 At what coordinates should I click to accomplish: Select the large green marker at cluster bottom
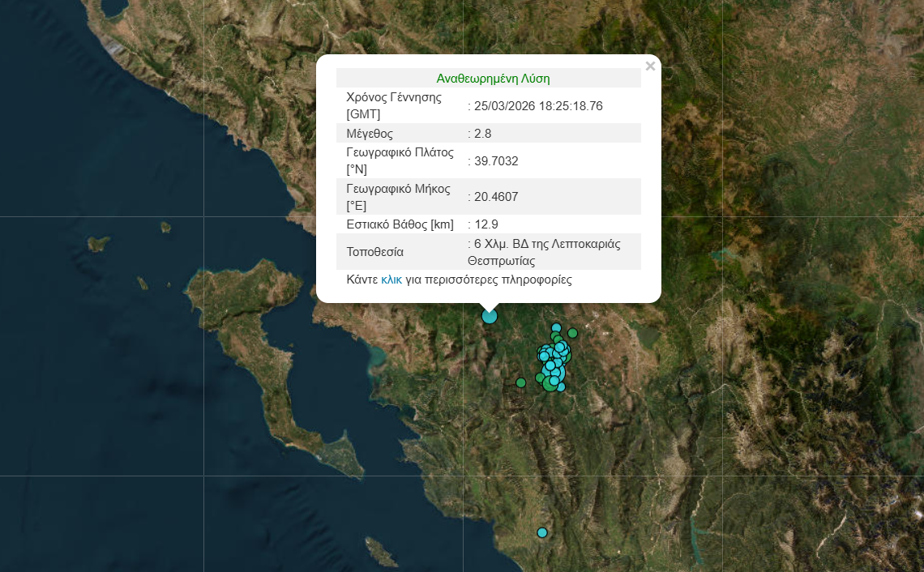(x=550, y=386)
